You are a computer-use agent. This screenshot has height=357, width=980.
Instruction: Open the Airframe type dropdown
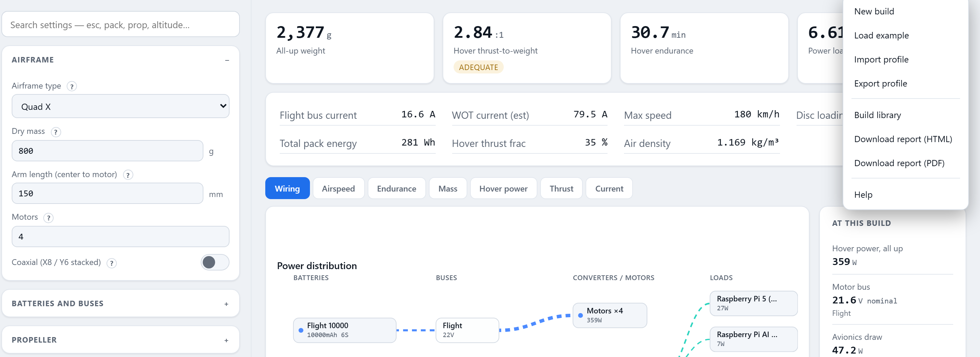point(121,106)
